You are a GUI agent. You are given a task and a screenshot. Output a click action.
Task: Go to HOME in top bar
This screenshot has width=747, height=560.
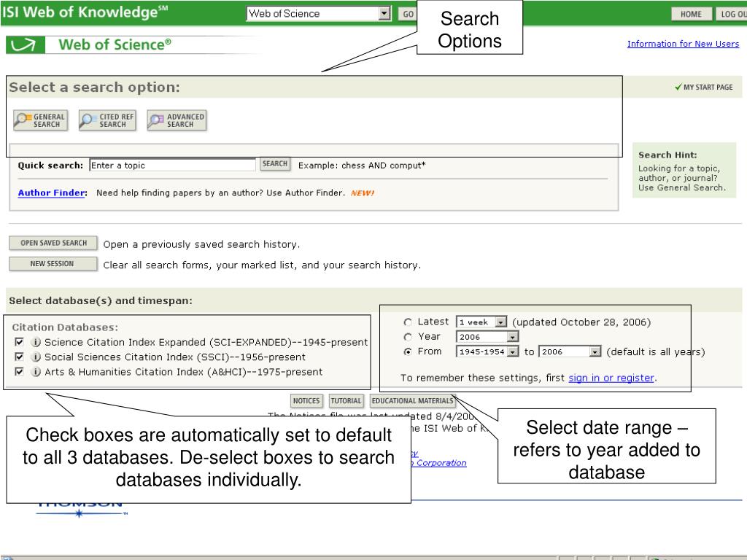click(692, 15)
